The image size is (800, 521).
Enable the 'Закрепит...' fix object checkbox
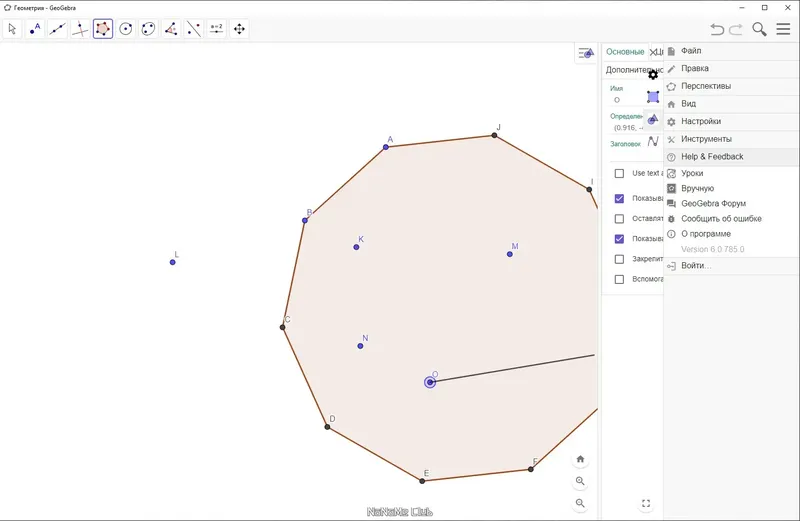click(619, 259)
